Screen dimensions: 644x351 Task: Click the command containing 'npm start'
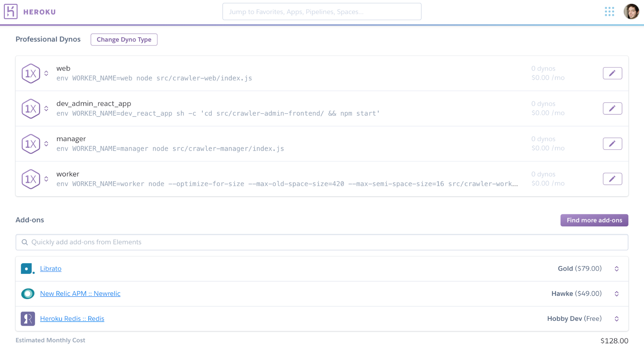(218, 113)
